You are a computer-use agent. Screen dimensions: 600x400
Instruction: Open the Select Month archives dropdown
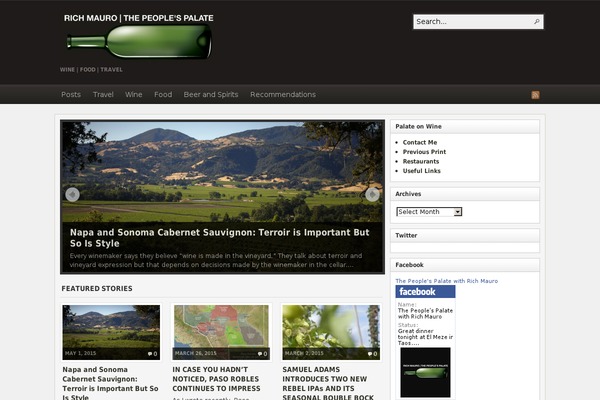click(x=429, y=212)
